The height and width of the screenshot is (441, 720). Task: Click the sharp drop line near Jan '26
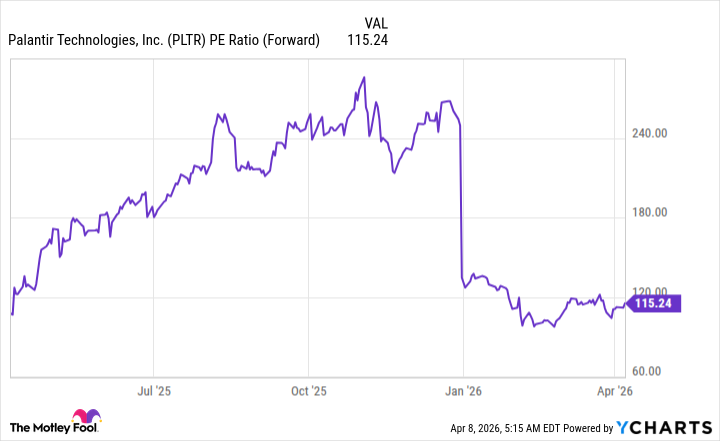(460, 200)
